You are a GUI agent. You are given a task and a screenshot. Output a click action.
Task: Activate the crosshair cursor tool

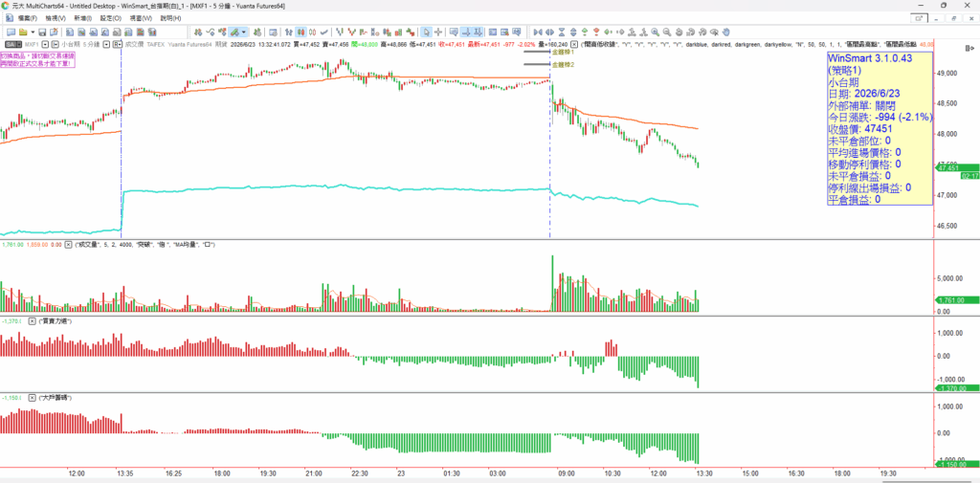[438, 32]
